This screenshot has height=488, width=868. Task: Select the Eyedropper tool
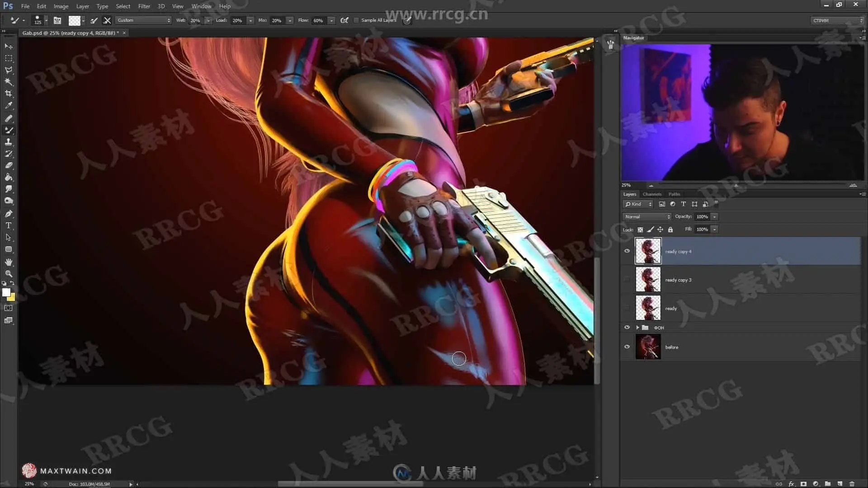[9, 105]
